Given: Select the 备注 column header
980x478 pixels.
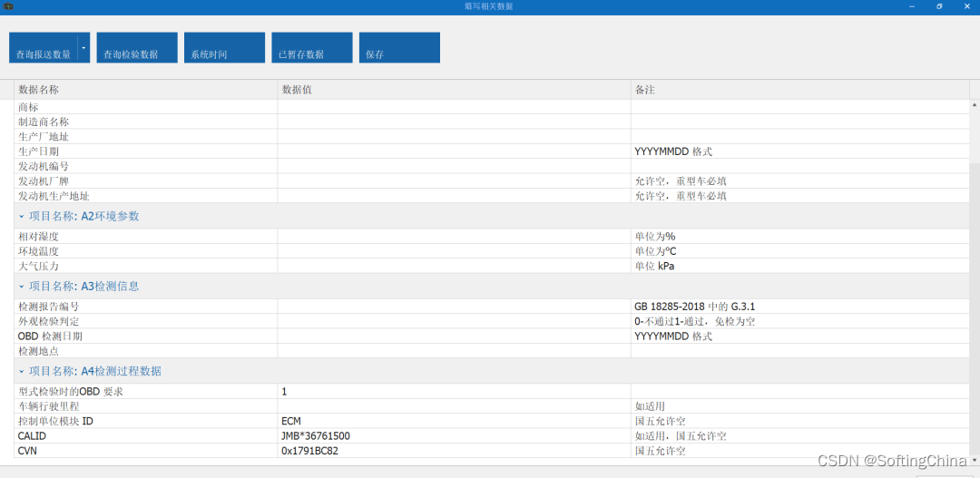Looking at the screenshot, I should pyautogui.click(x=799, y=90).
